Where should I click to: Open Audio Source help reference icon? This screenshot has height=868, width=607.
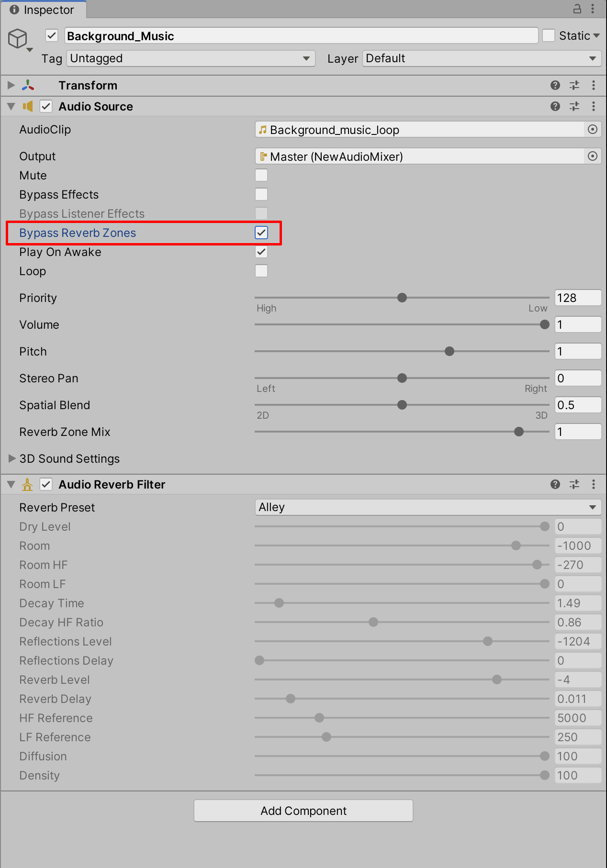pyautogui.click(x=555, y=106)
